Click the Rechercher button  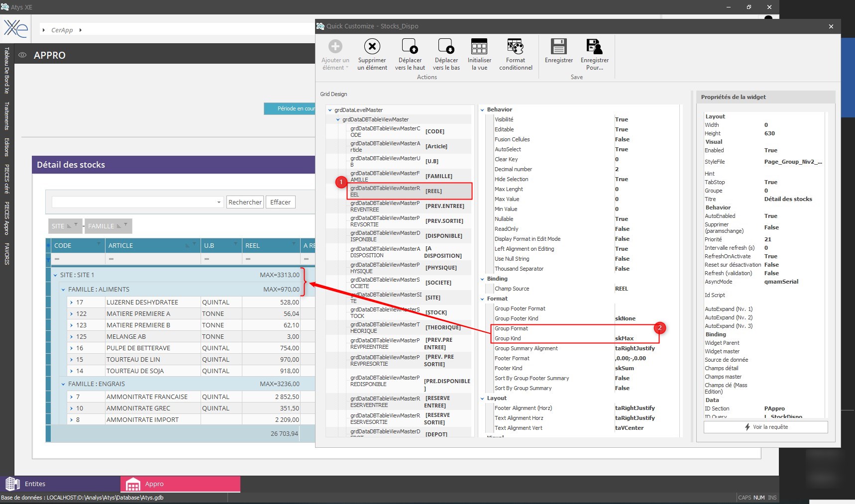click(x=245, y=202)
